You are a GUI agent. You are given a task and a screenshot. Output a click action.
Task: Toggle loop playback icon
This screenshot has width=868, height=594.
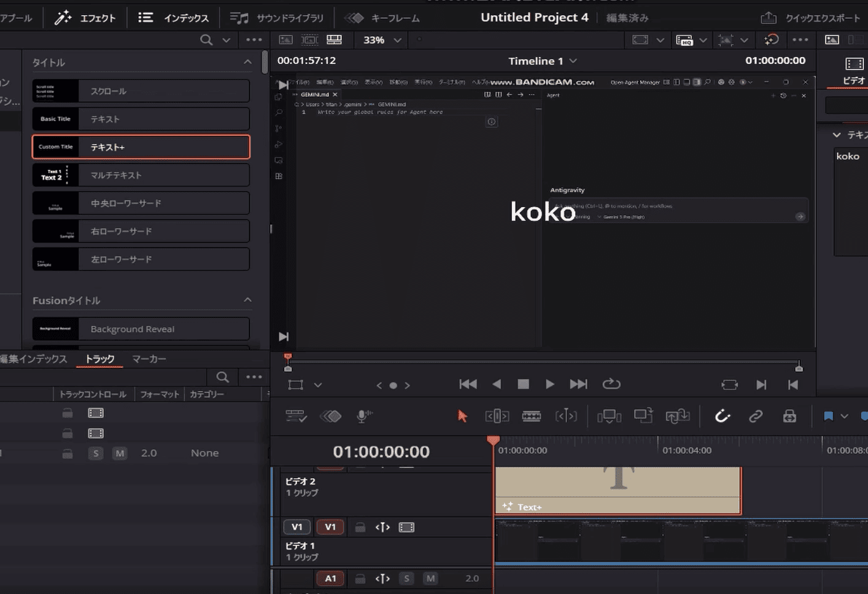click(611, 384)
